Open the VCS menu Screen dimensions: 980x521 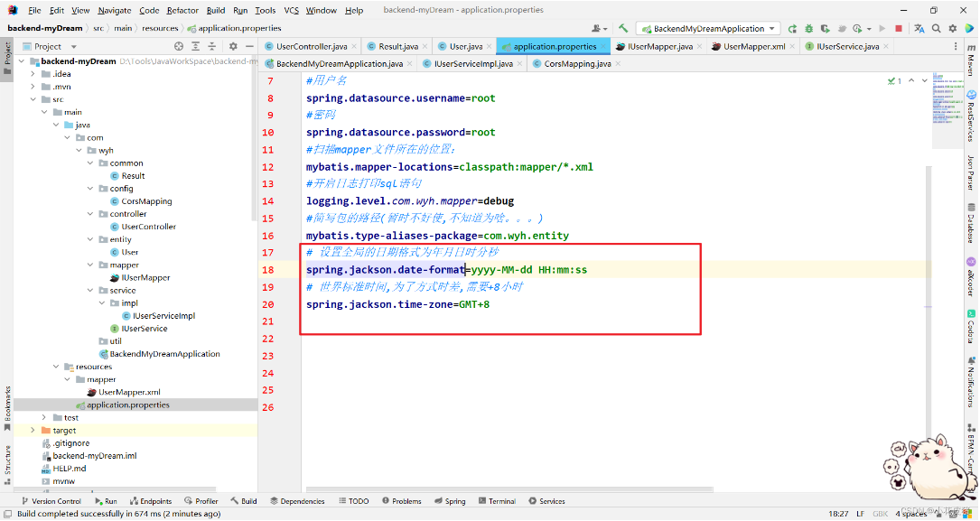(x=291, y=10)
